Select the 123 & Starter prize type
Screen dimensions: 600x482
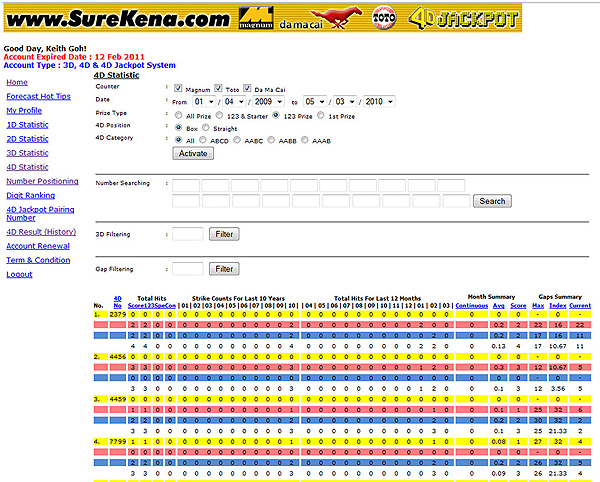[219, 115]
